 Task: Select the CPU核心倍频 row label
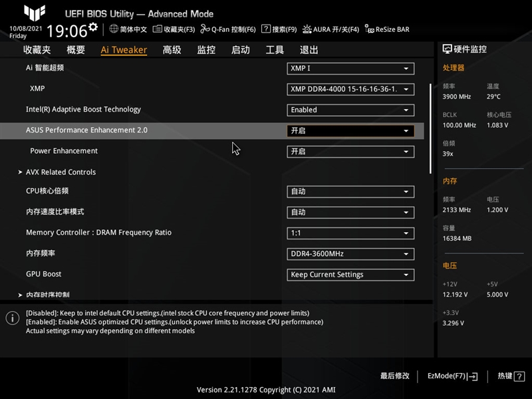pos(47,191)
